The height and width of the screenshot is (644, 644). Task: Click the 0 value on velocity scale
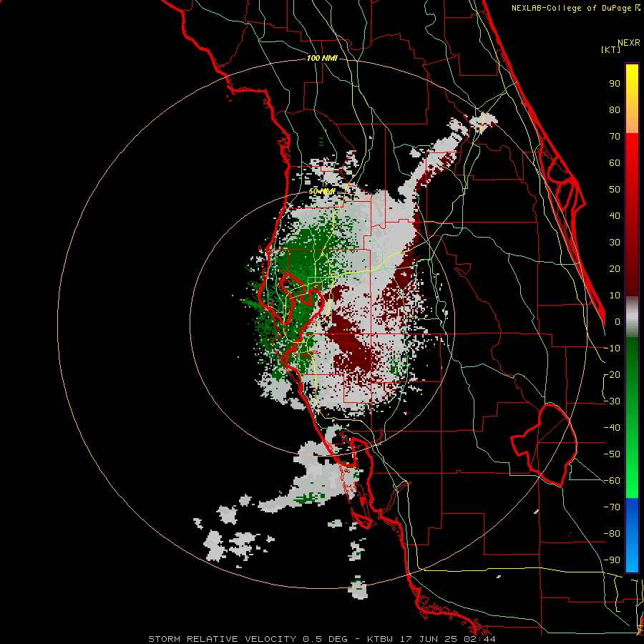[618, 322]
